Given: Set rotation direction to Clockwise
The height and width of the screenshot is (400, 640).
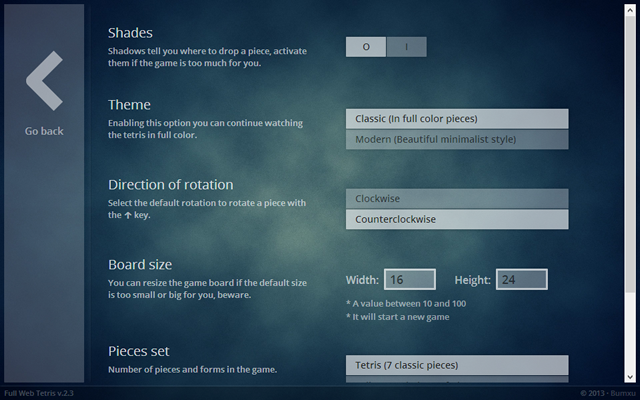Looking at the screenshot, I should [456, 199].
